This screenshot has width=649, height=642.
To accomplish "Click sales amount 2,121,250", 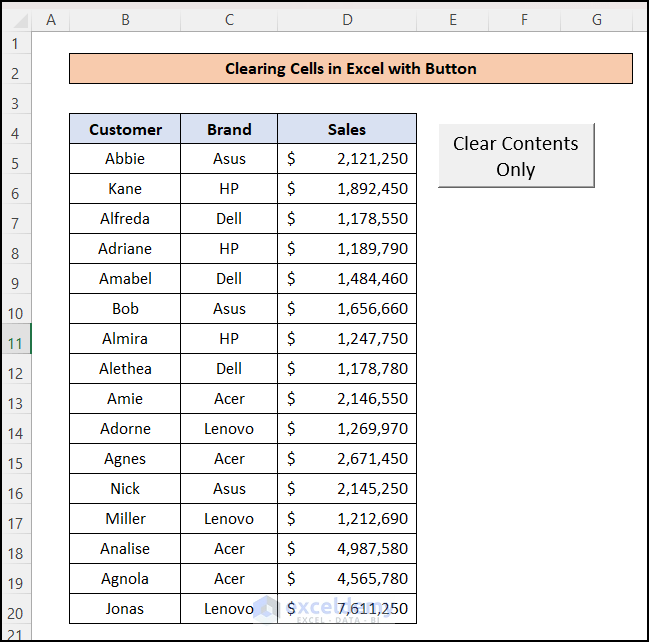I will tap(347, 159).
